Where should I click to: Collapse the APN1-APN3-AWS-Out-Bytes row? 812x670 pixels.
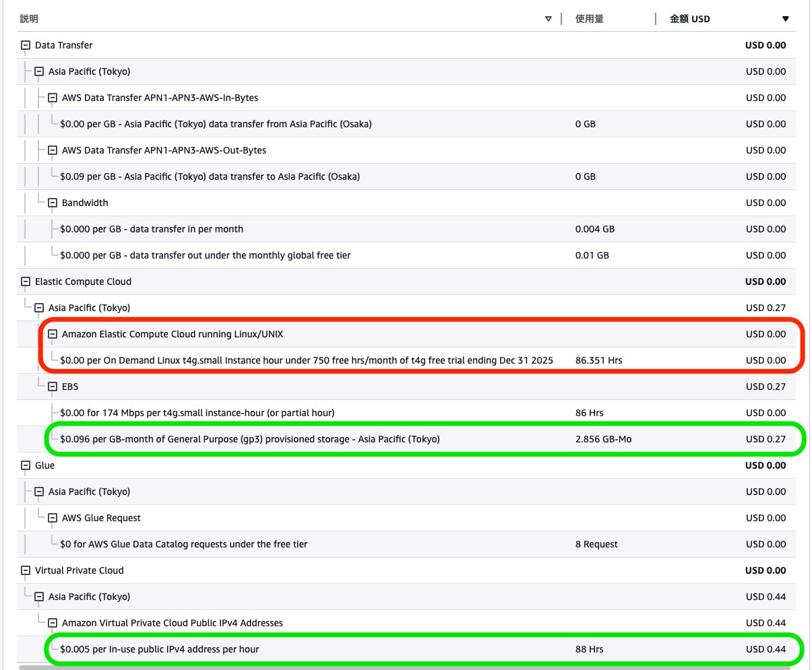pyautogui.click(x=53, y=150)
